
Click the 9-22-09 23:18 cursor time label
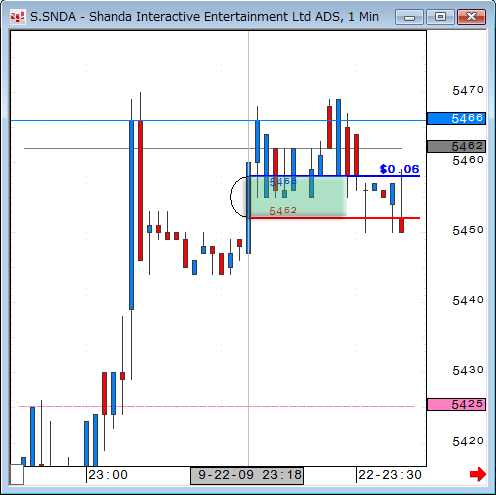pos(247,475)
